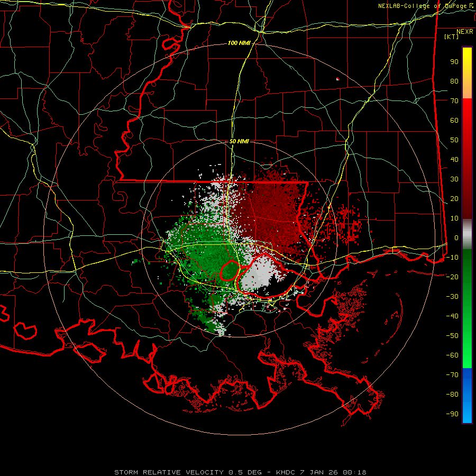Click the -90 value on the velocity scale

[452, 414]
